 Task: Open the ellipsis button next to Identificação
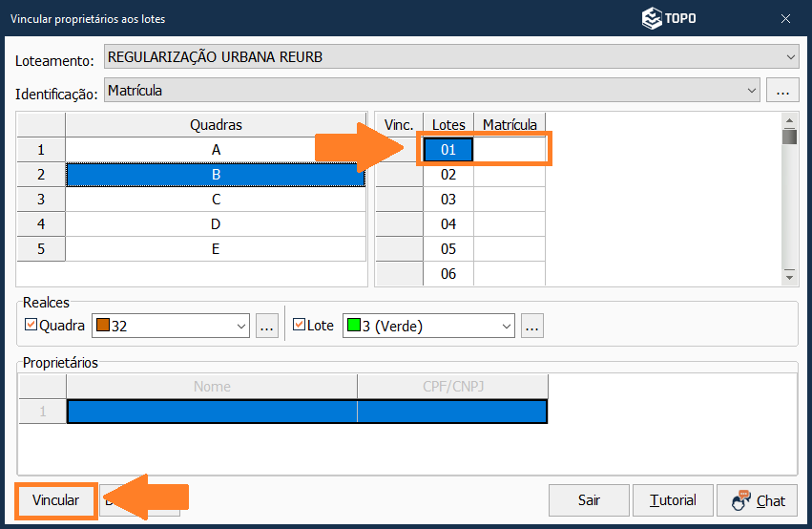tap(781, 91)
